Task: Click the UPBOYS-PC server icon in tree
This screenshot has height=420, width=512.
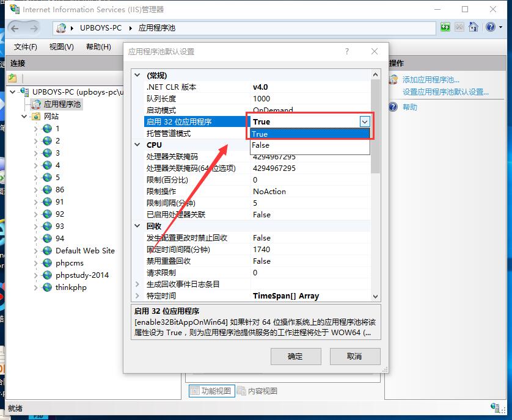Action: click(24, 92)
